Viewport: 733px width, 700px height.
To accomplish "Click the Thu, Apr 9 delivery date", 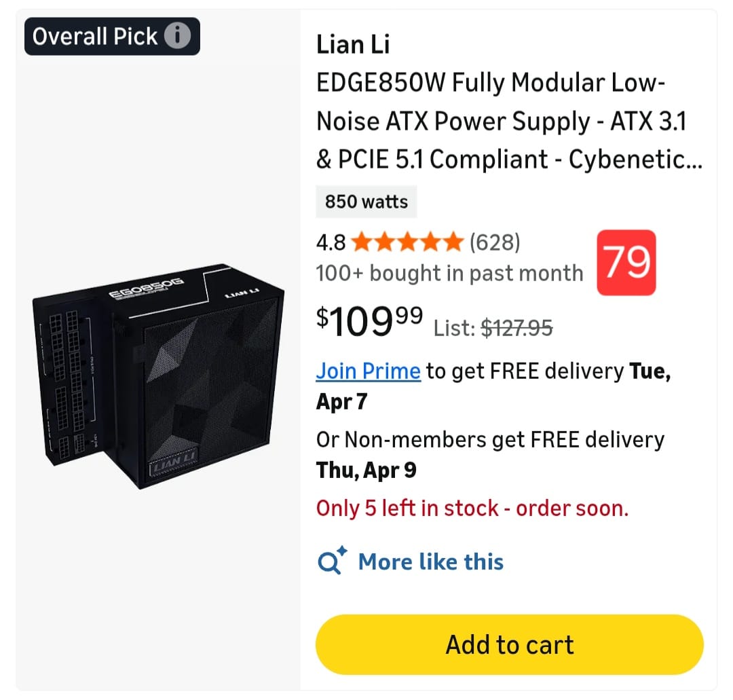I will (366, 471).
